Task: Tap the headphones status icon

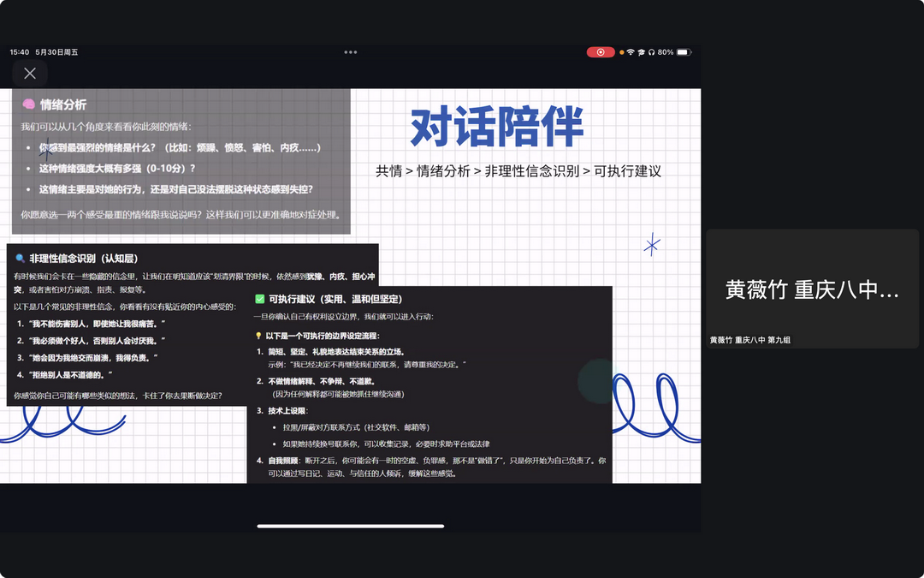Action: coord(652,52)
